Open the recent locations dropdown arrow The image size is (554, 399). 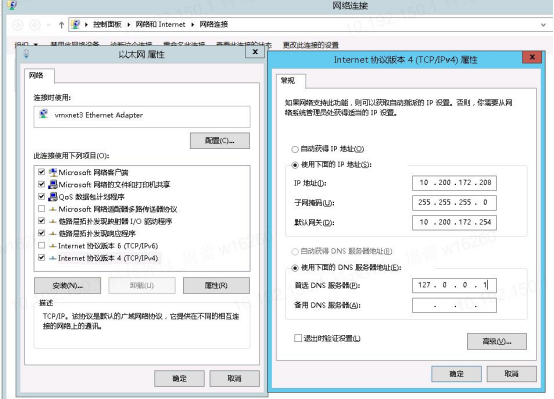[x=48, y=25]
